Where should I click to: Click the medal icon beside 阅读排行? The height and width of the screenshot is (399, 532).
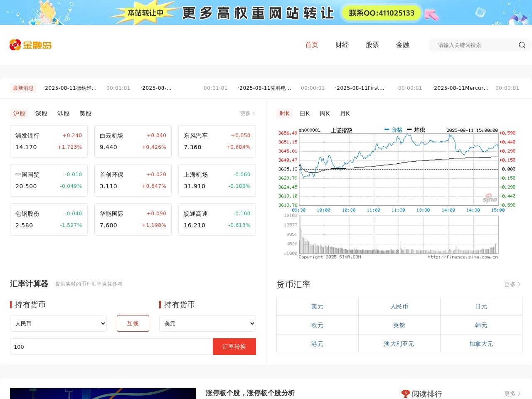406,394
